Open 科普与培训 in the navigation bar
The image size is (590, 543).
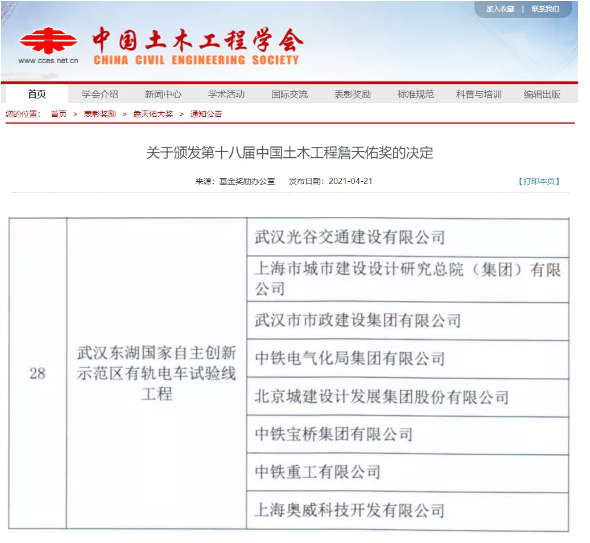[x=479, y=94]
